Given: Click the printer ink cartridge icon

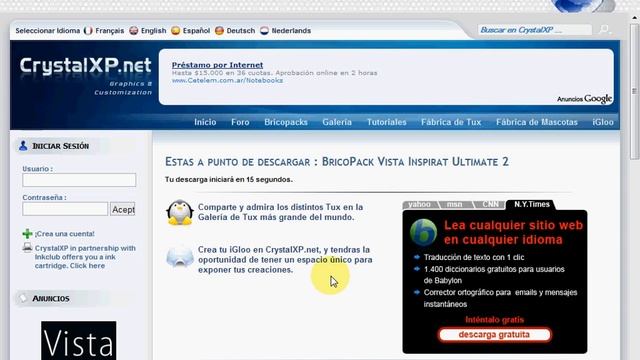Looking at the screenshot, I should [27, 247].
